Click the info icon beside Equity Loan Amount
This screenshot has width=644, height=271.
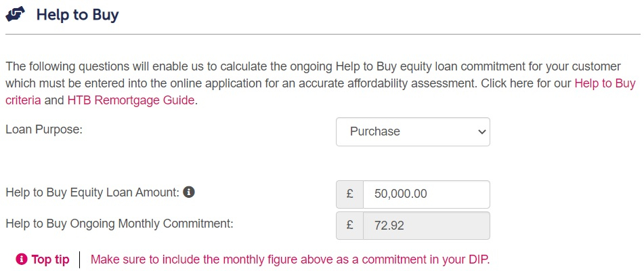point(189,192)
